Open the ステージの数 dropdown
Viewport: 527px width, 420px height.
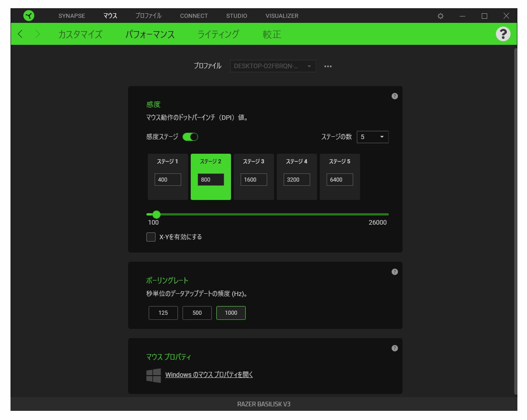[x=372, y=137]
